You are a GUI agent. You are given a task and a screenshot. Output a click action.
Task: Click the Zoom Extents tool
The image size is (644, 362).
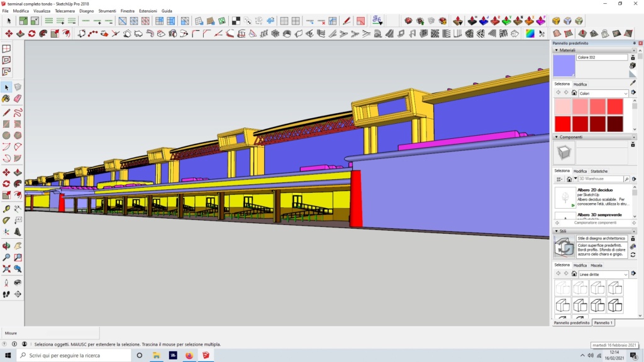tap(6, 269)
